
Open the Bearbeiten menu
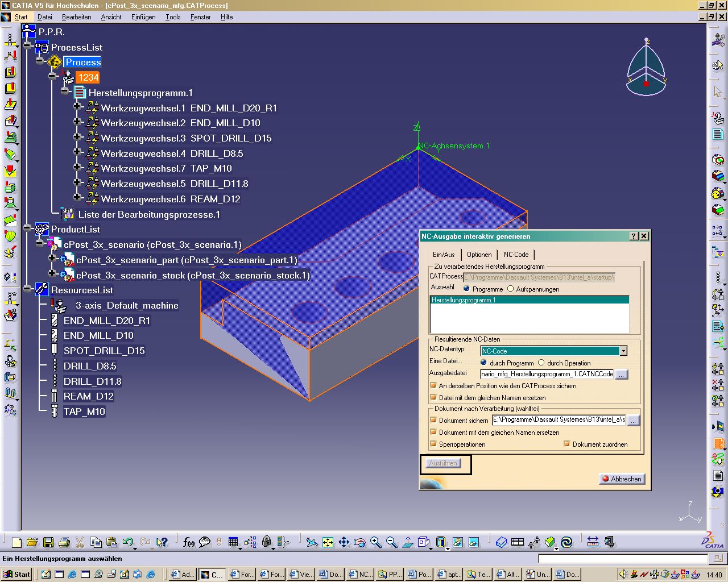click(x=77, y=17)
